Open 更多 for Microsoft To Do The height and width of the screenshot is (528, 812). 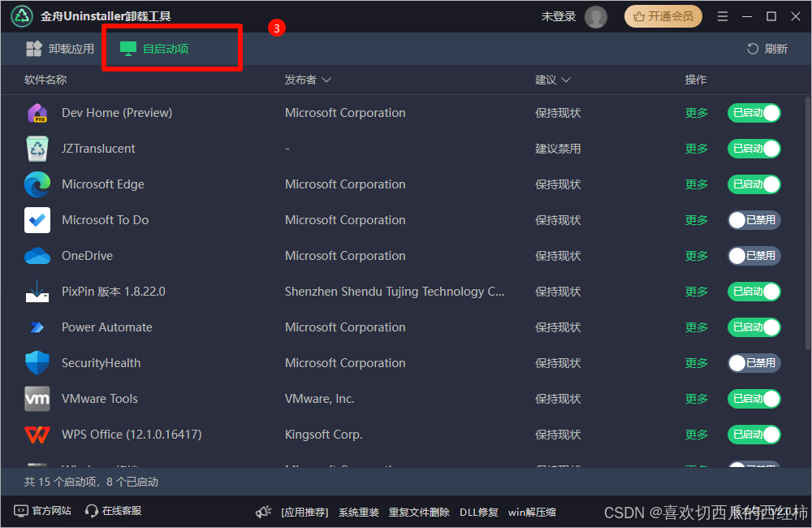point(696,220)
